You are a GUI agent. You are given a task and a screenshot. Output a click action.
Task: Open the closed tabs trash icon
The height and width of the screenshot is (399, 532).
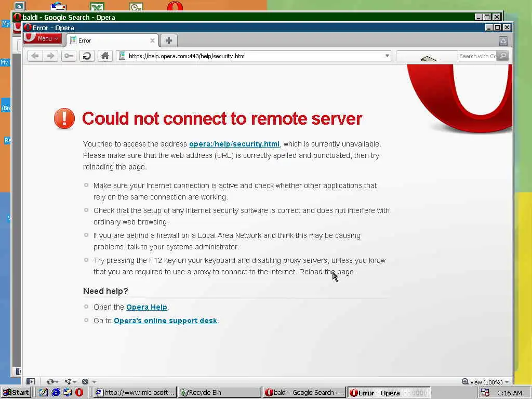(503, 41)
